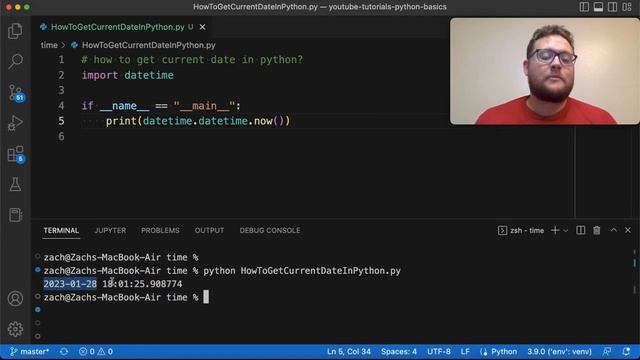Open the notebook icon below Testing
The height and width of the screenshot is (360, 640).
click(x=15, y=215)
